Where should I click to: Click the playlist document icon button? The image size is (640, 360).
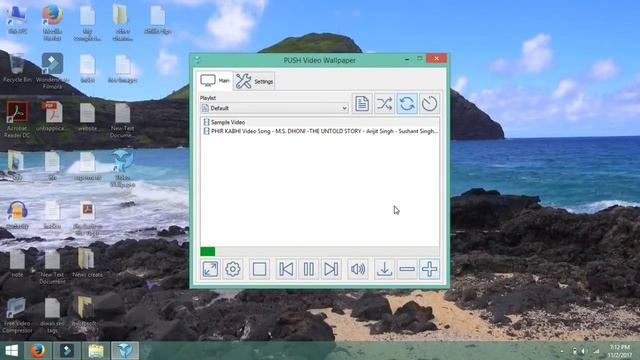tap(362, 104)
